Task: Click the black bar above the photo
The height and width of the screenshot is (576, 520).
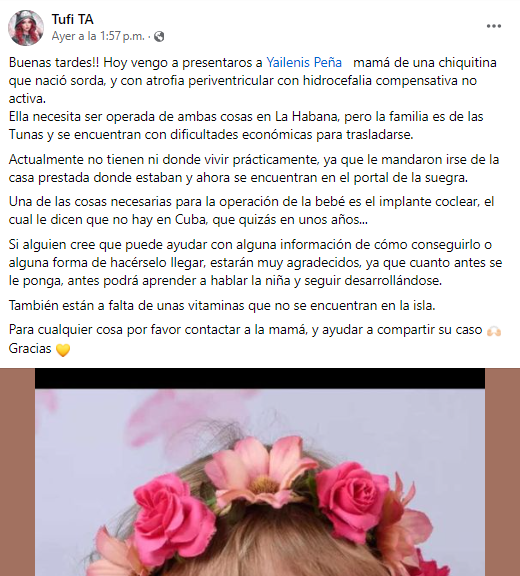Action: (260, 378)
